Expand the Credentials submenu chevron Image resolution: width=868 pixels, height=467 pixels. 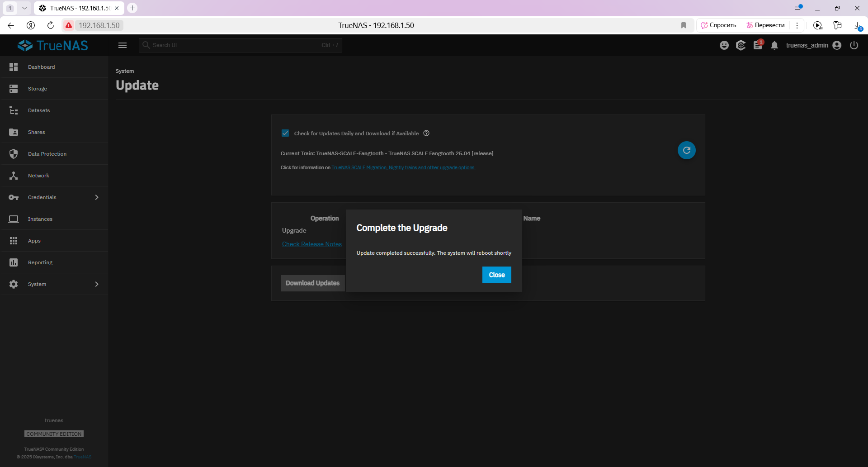tap(97, 197)
